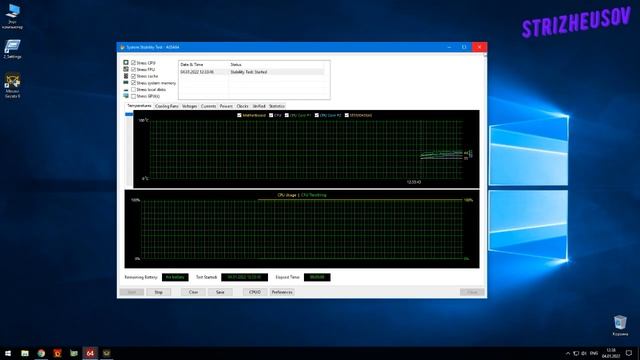Switch to the Unified tab
The image size is (640, 360).
pyautogui.click(x=259, y=106)
